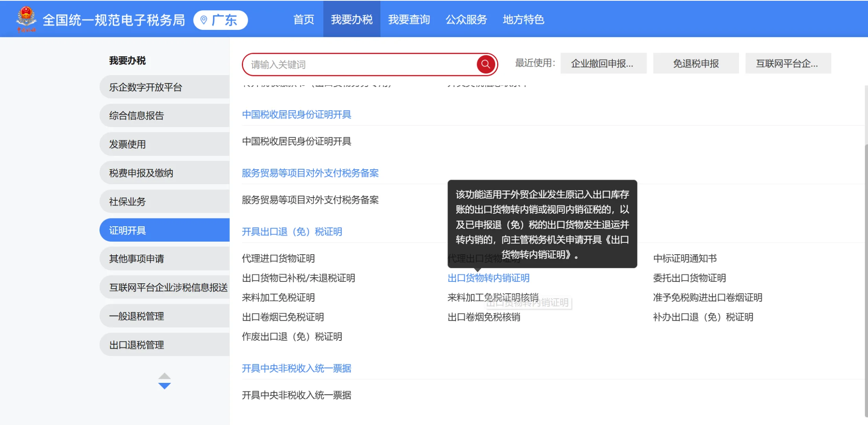Click the 企业撤回申报 recent-use button

[x=603, y=63]
